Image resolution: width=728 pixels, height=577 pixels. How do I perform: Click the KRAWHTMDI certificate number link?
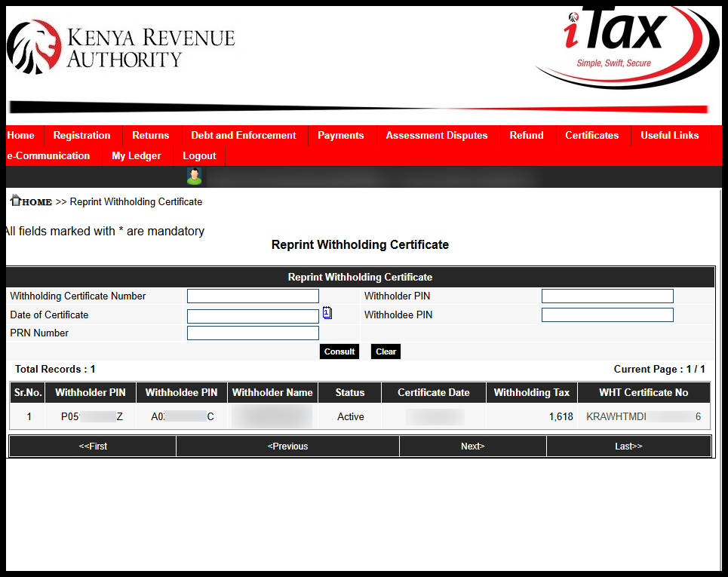pos(644,416)
